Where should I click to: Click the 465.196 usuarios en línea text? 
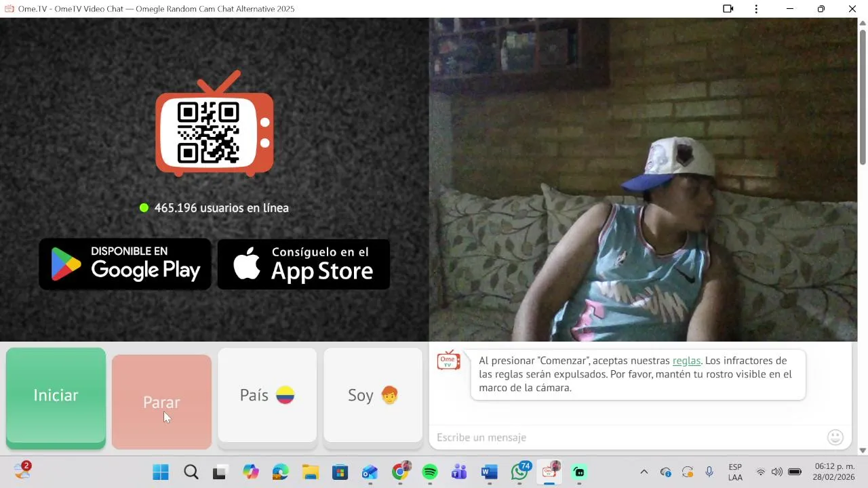click(221, 208)
